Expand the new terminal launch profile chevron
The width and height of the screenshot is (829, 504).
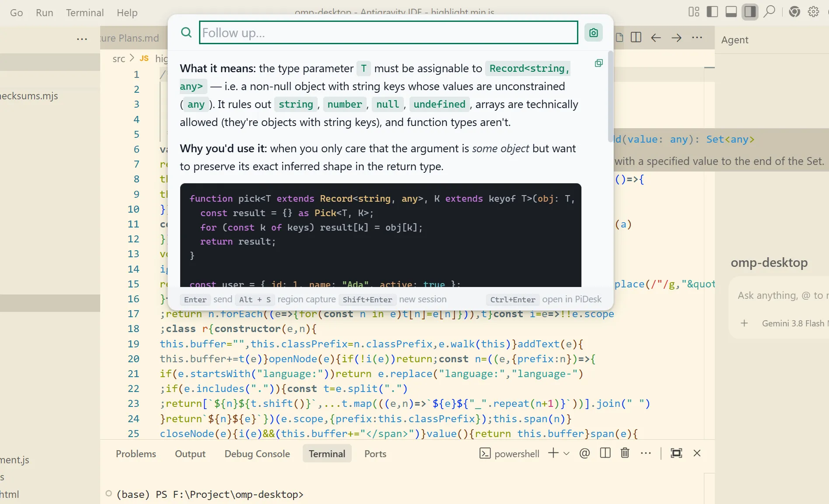(x=567, y=453)
